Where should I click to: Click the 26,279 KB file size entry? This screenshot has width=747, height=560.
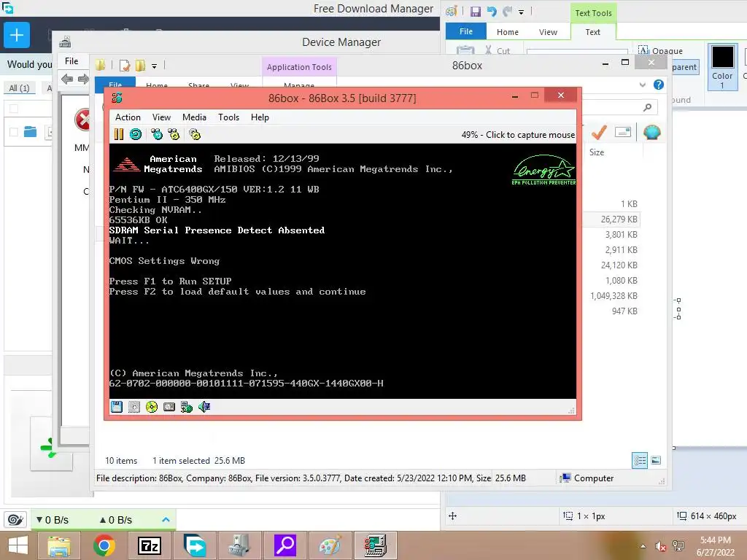pos(619,219)
